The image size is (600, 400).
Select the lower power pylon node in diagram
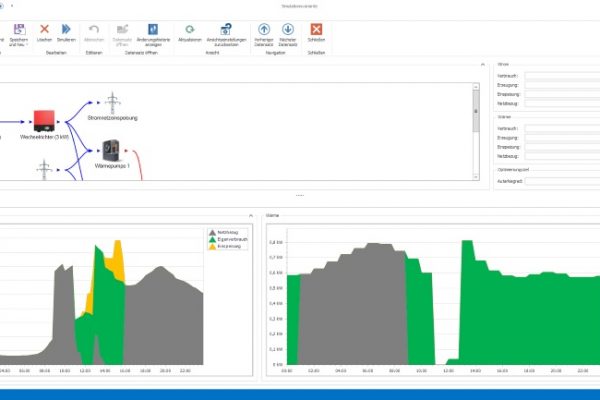(x=44, y=170)
